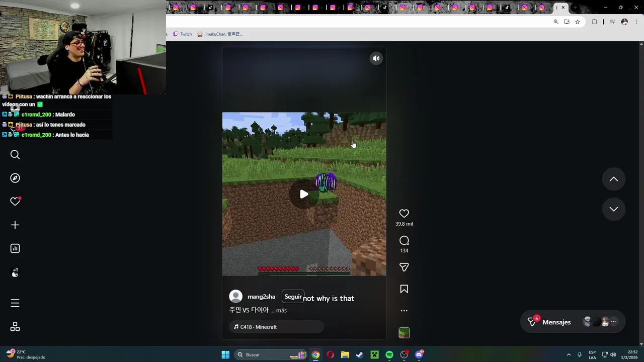Viewport: 644px width, 362px height.
Task: Open the Windows Start menu
Action: click(x=225, y=354)
